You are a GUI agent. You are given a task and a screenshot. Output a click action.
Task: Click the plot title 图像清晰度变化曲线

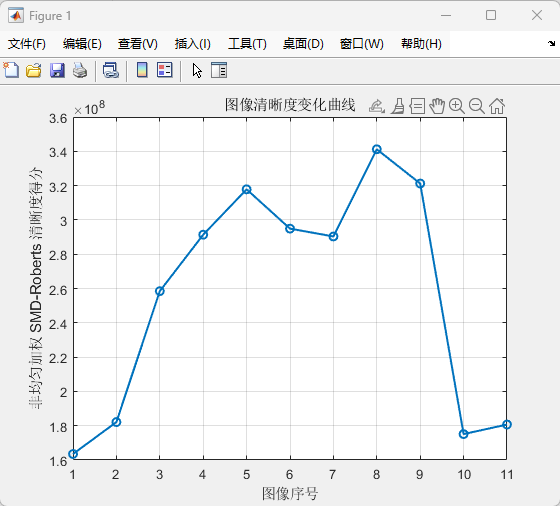(290, 105)
